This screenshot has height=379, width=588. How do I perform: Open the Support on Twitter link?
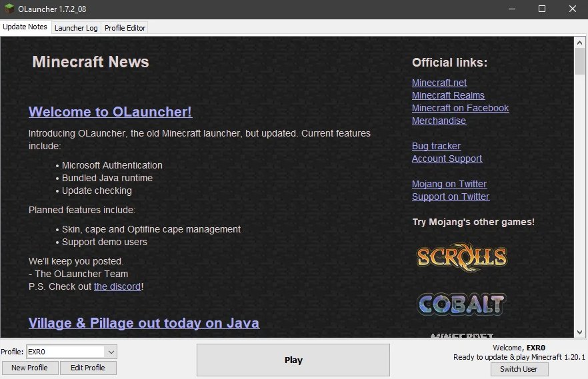[451, 196]
